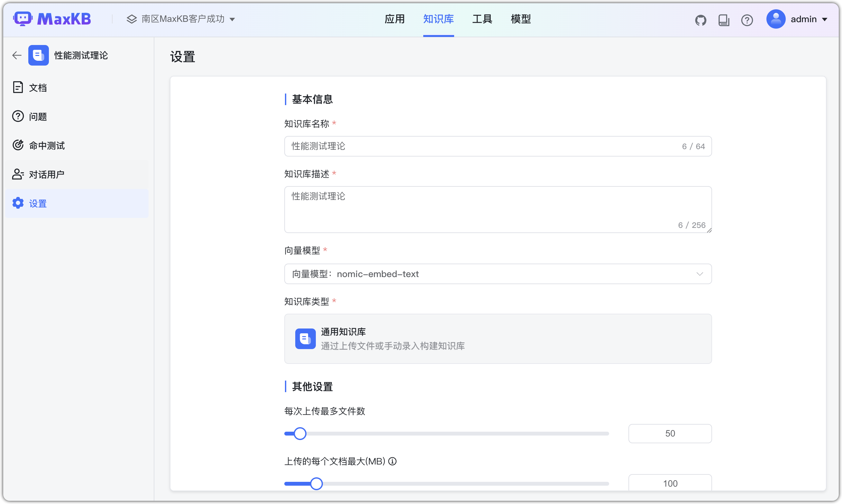Click the 每次上传最多文件数 slider handle
This screenshot has height=504, width=842.
[300, 433]
